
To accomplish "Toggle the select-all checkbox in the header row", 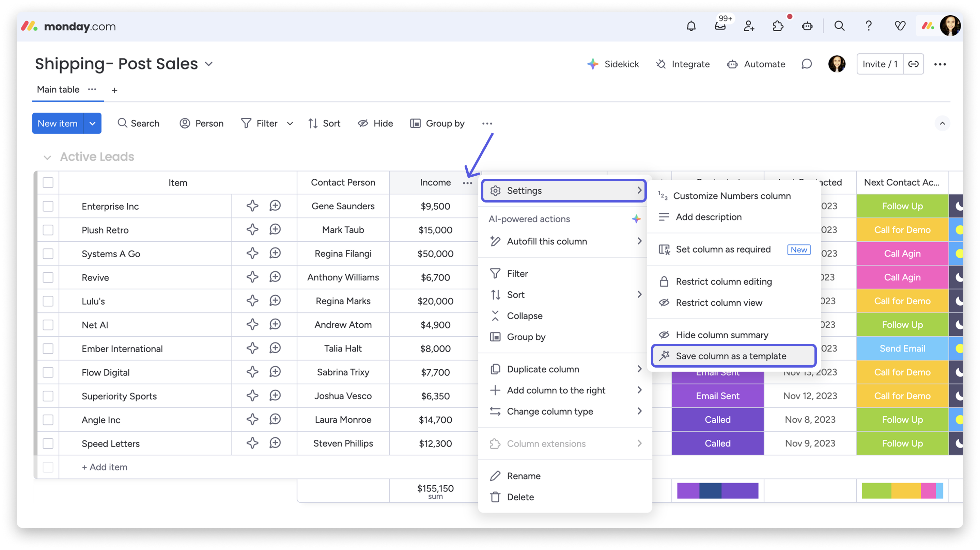I will [48, 183].
